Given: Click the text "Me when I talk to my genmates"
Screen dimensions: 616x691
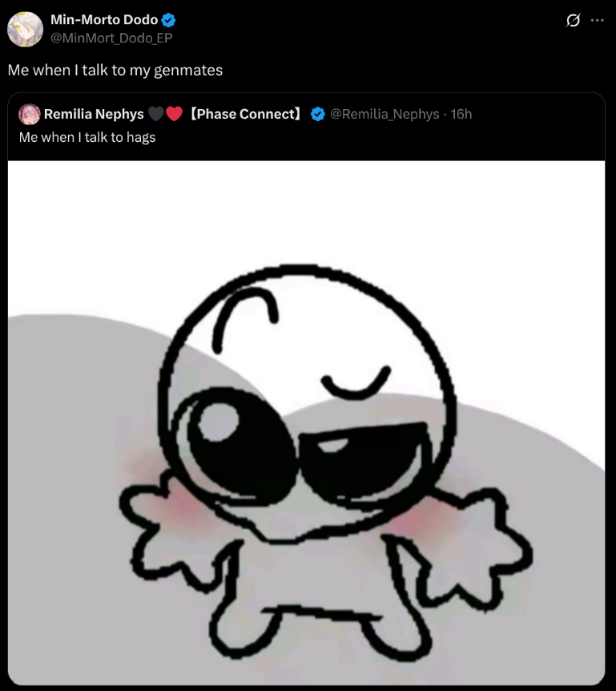Looking at the screenshot, I should coord(115,71).
